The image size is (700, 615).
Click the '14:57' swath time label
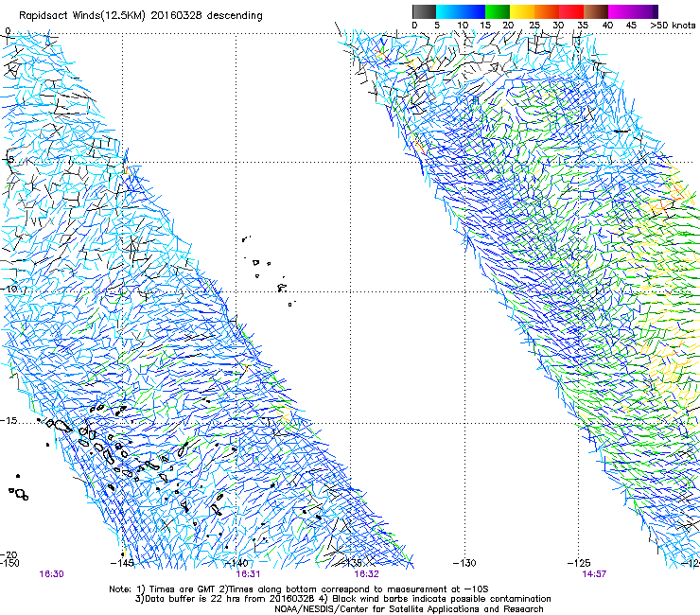[x=594, y=574]
